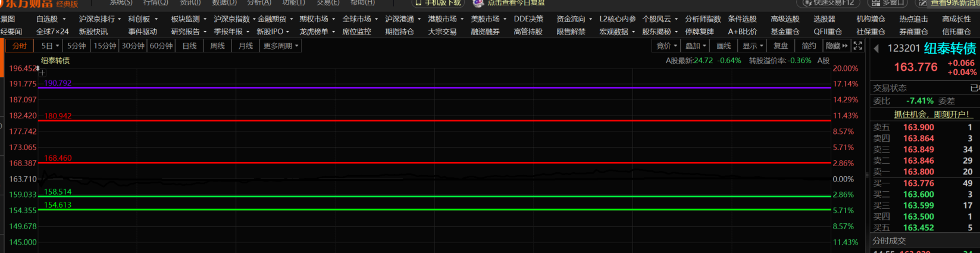Click the 席位监控 menu item
Viewport: 980px width, 253px height.
click(x=356, y=32)
